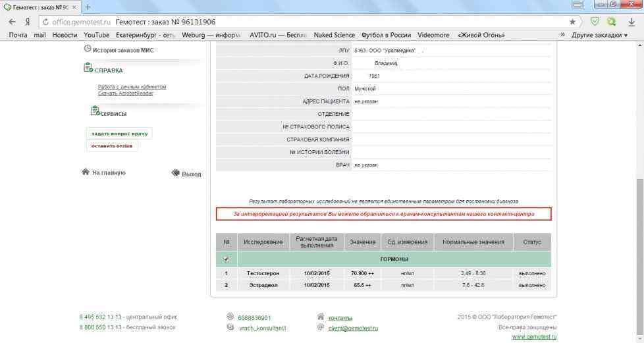The width and height of the screenshot is (644, 343).
Task: Click the home icon next to На главную
Action: click(x=85, y=172)
